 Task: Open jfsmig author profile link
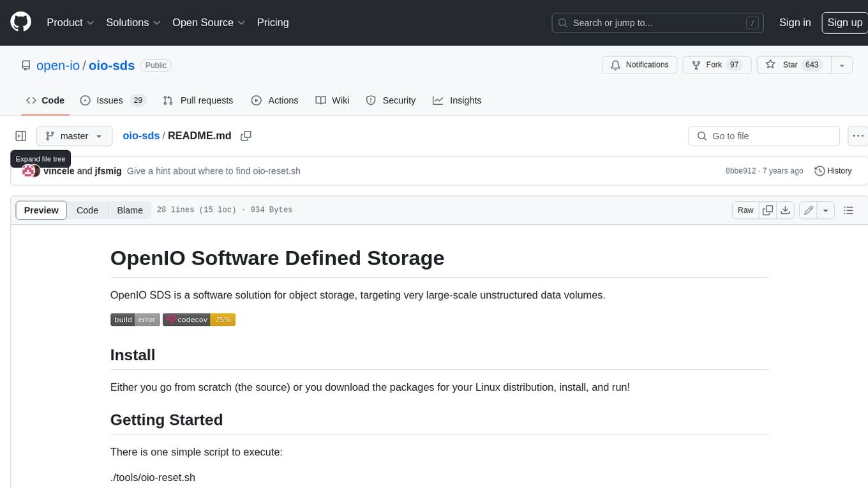tap(108, 171)
